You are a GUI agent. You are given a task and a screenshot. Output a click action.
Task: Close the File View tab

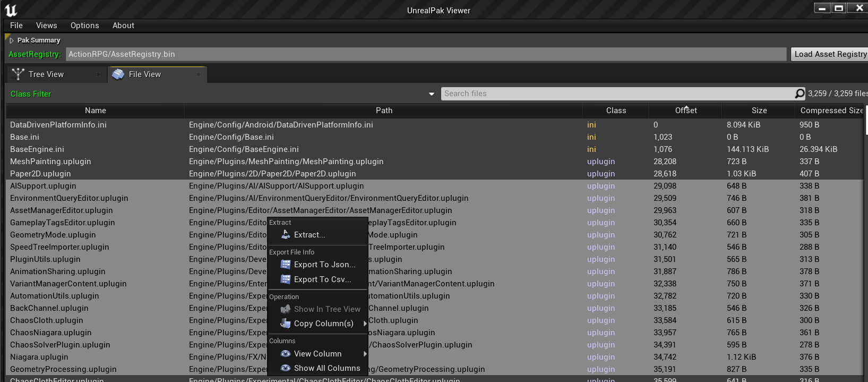pos(199,74)
